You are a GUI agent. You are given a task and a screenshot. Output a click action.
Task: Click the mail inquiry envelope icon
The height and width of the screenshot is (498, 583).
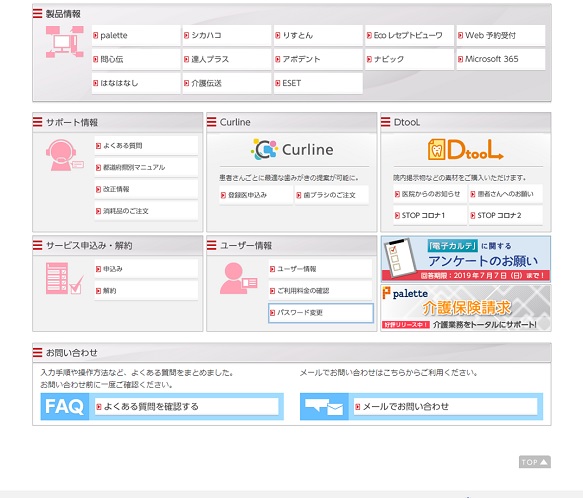pos(324,407)
